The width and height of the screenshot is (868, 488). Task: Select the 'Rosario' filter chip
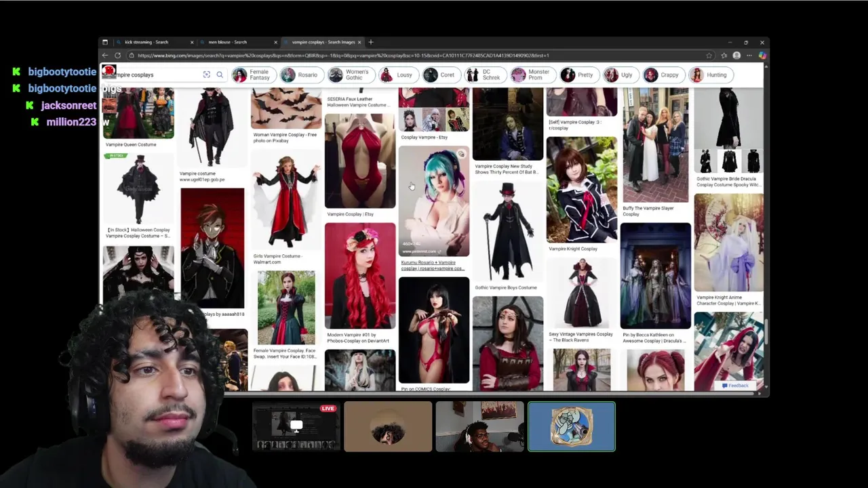(301, 75)
